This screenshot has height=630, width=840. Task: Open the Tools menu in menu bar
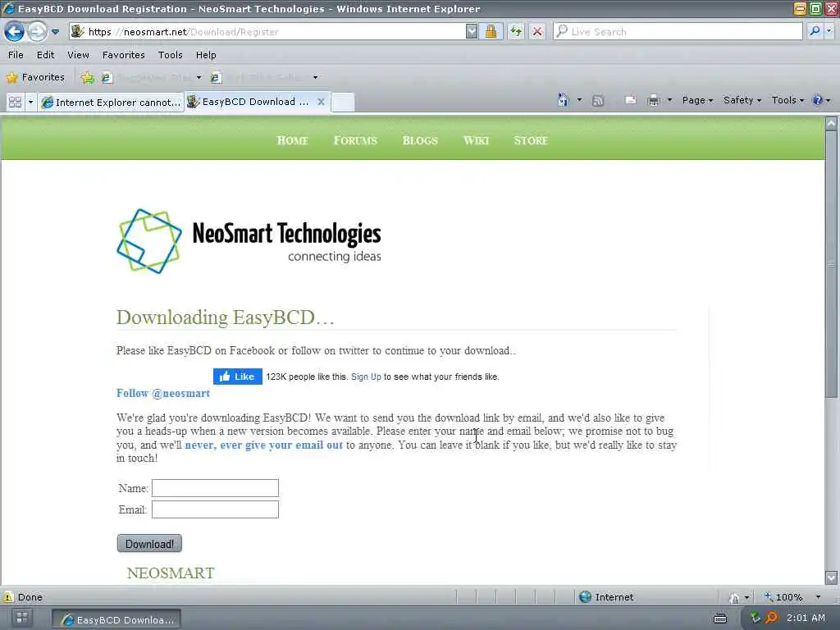point(171,55)
